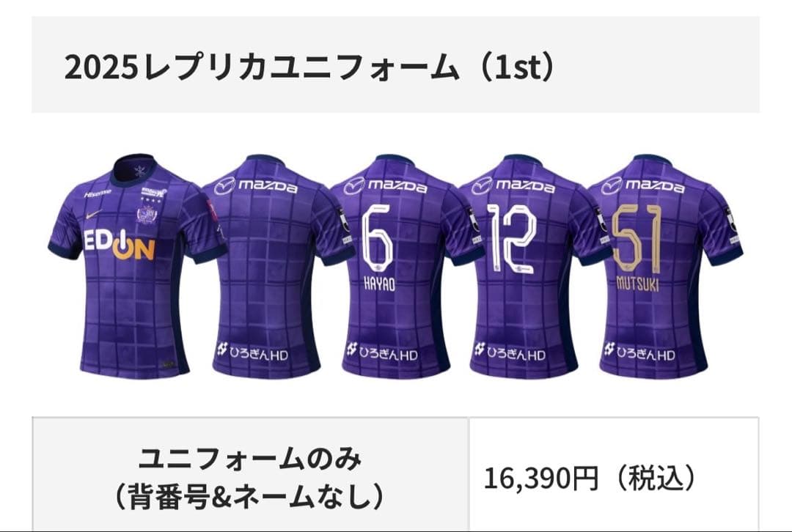
Task: Click the Hisense logo on the shoulder
Action: click(x=97, y=193)
